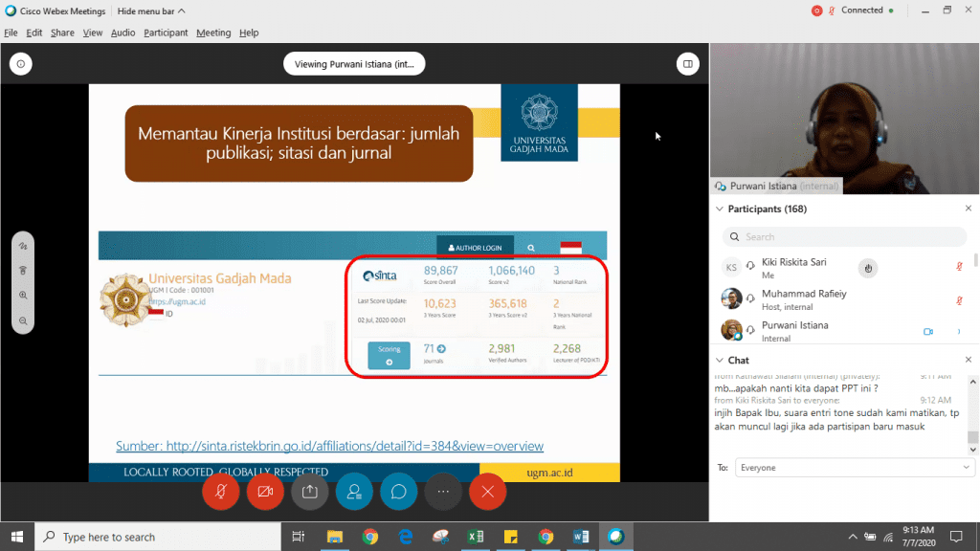
Task: Select the Annotate squiggle tool
Action: (x=23, y=247)
